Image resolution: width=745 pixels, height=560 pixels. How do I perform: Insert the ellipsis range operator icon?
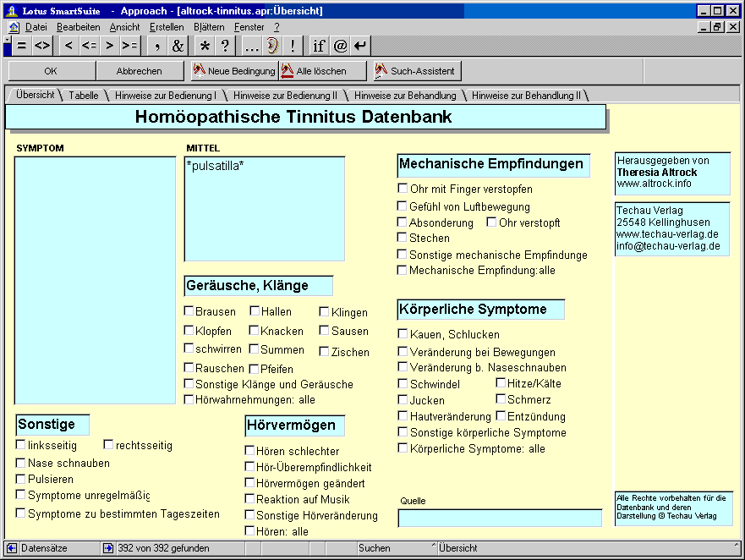tap(251, 47)
